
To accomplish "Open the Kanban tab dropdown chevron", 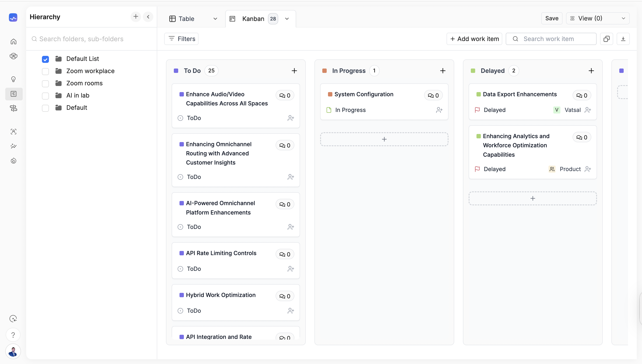I will click(x=287, y=19).
